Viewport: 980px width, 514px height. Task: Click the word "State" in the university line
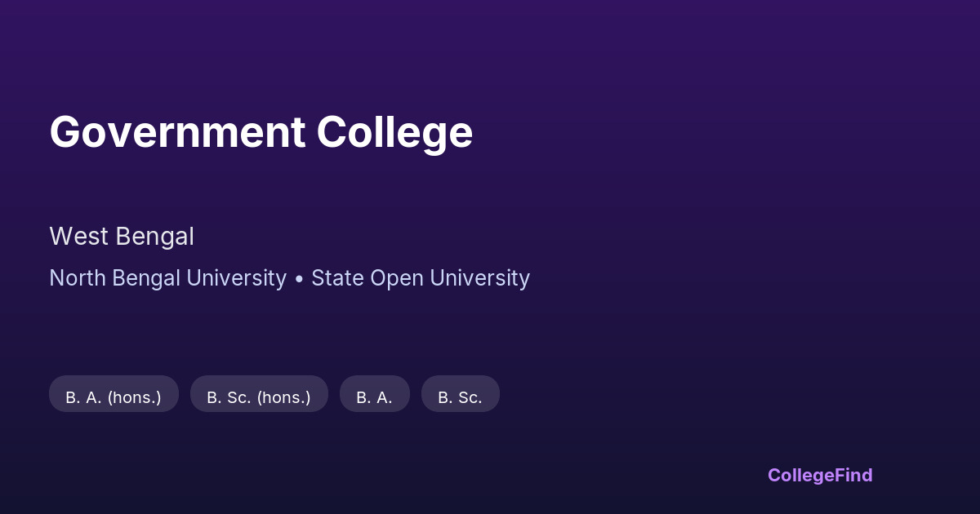pos(337,278)
